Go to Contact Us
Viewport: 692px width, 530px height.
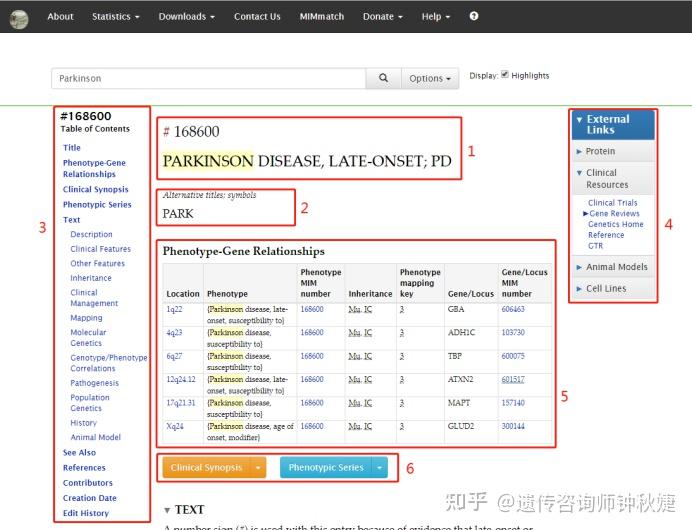[257, 17]
